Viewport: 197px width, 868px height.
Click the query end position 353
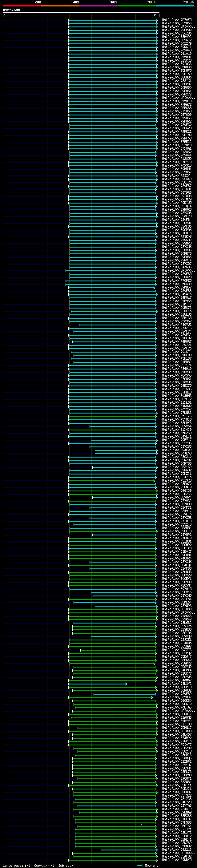click(x=155, y=15)
